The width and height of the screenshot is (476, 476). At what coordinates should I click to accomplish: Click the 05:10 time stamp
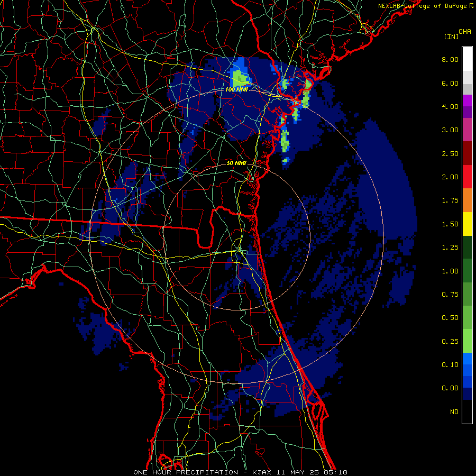[x=335, y=472]
